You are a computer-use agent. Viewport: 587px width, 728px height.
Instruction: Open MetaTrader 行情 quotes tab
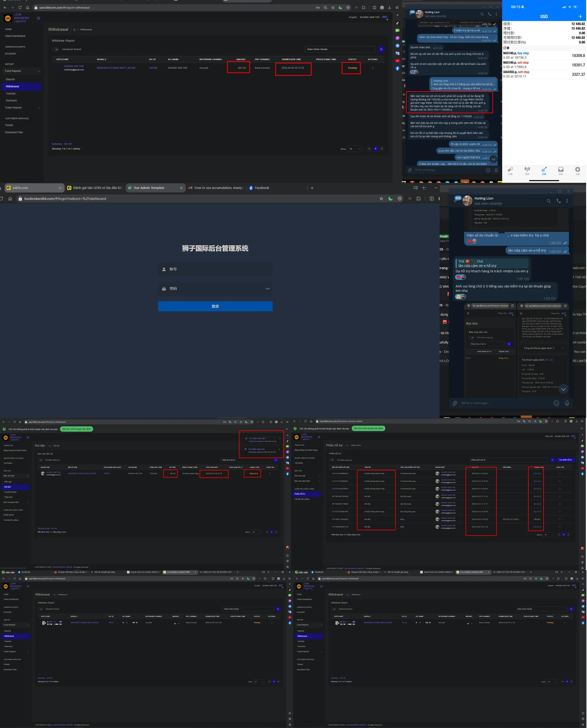(510, 170)
